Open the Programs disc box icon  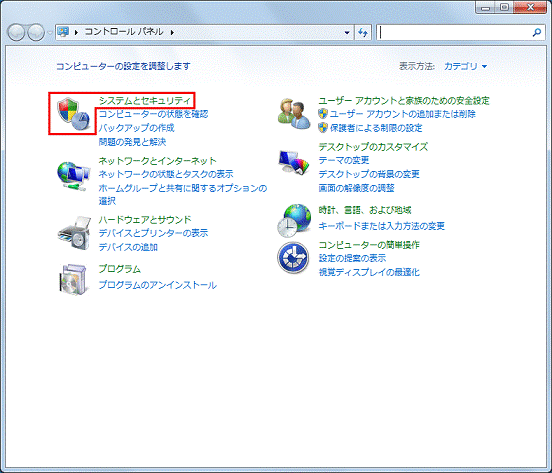click(73, 279)
